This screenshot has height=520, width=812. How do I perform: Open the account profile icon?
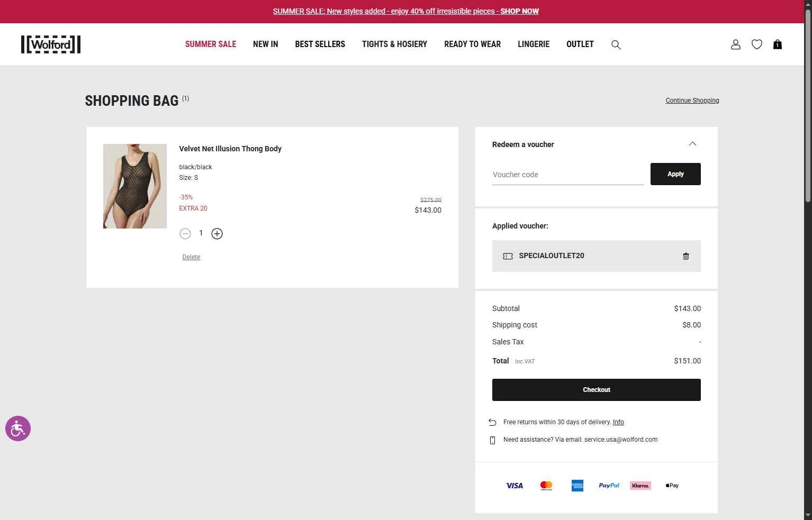(x=736, y=44)
